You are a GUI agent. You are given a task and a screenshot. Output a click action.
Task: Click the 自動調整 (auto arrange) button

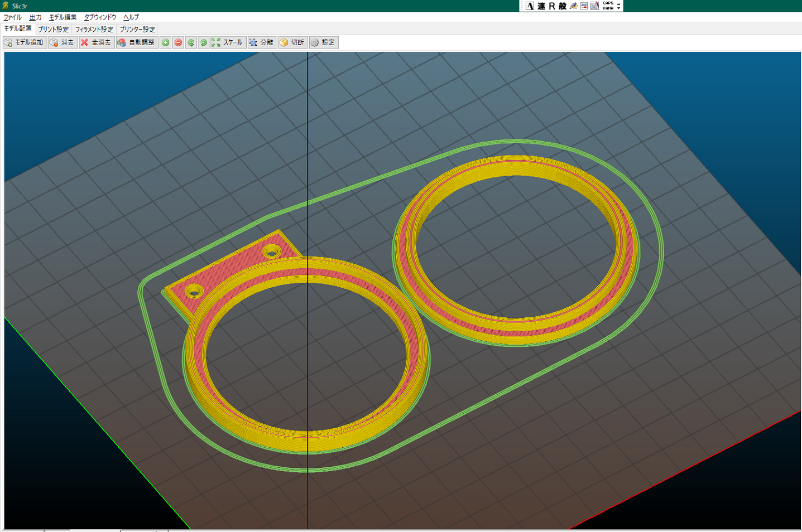tap(137, 42)
